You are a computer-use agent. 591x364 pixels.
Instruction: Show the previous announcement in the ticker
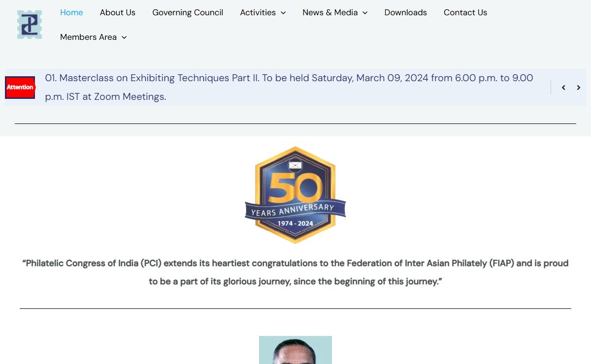[x=563, y=88]
